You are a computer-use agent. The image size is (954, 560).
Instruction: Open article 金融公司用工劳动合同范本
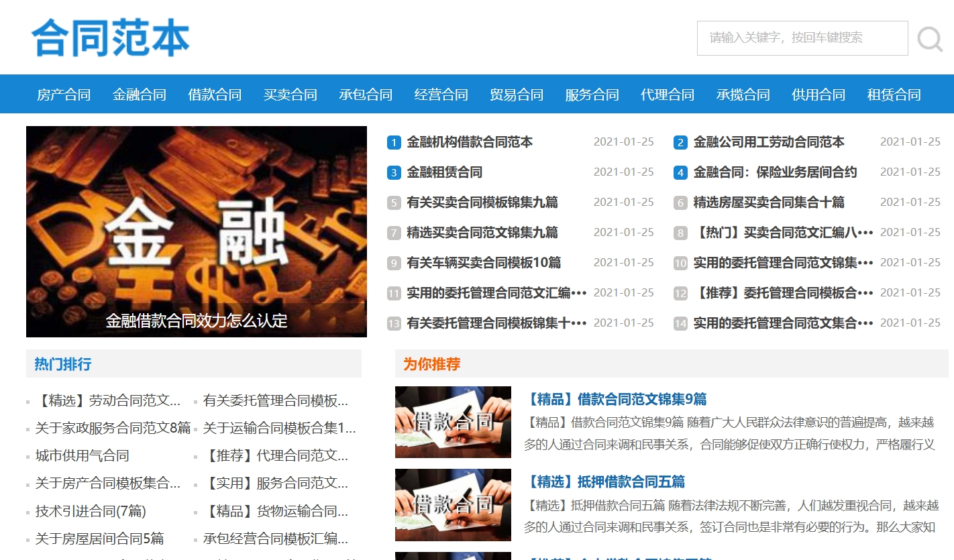pos(769,142)
